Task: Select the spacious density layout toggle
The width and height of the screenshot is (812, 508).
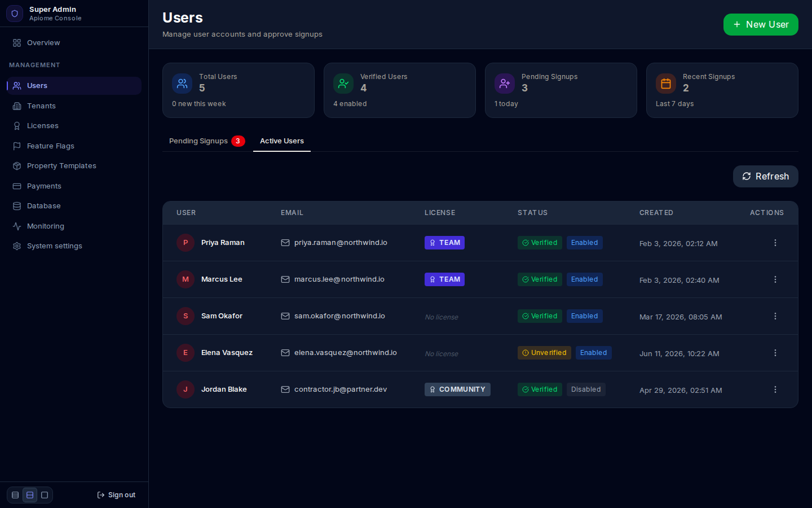Action: pos(45,495)
